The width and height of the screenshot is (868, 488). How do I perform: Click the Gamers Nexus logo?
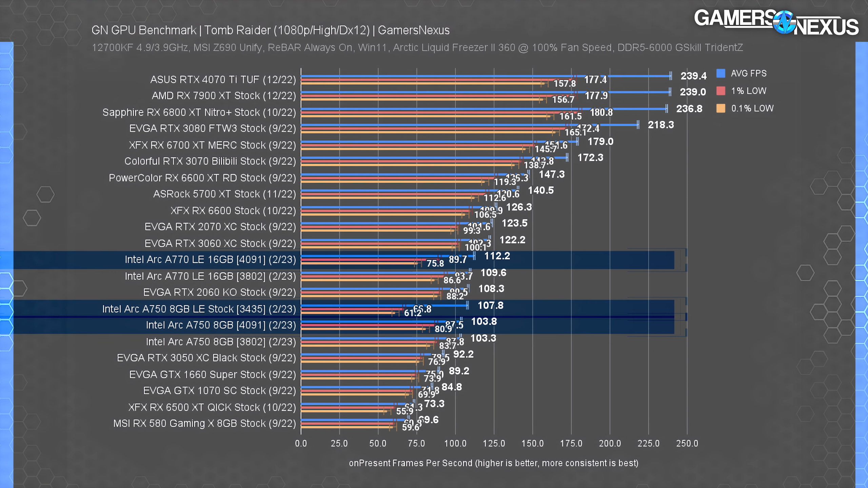(x=776, y=22)
